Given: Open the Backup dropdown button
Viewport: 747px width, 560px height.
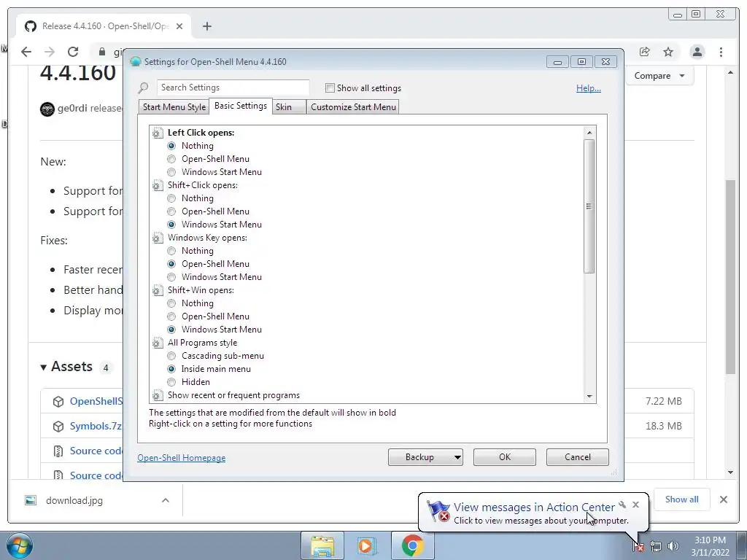Looking at the screenshot, I should [425, 457].
